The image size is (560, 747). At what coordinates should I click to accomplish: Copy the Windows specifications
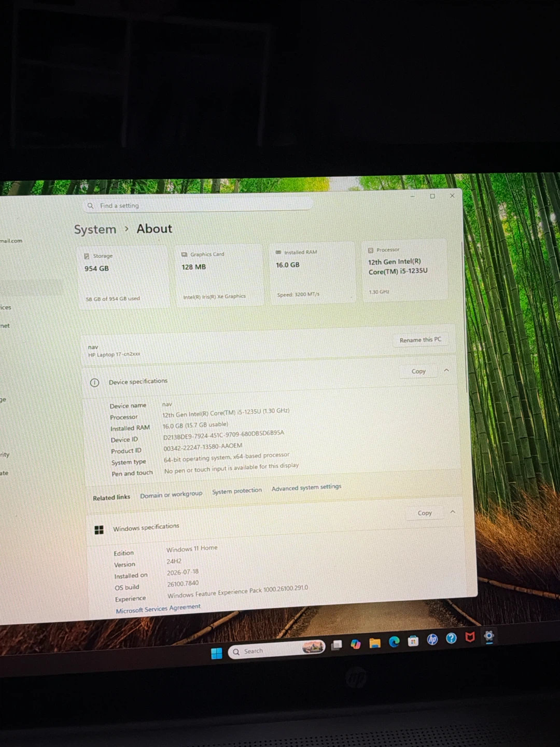point(425,513)
